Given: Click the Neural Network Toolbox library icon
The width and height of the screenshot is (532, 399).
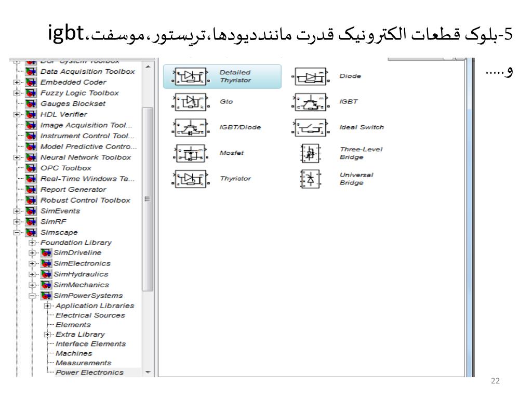Looking at the screenshot, I should [31, 157].
